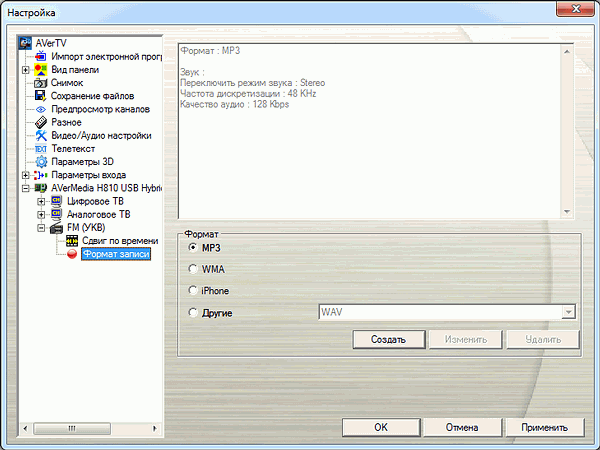Click the tree scrollbar right arrow
The width and height of the screenshot is (600, 450).
click(x=155, y=428)
